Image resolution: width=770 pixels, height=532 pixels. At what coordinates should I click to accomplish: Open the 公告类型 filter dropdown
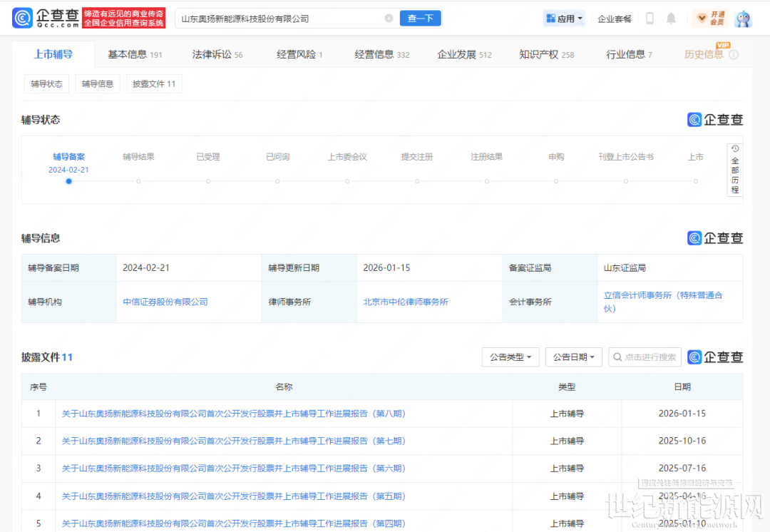[510, 357]
